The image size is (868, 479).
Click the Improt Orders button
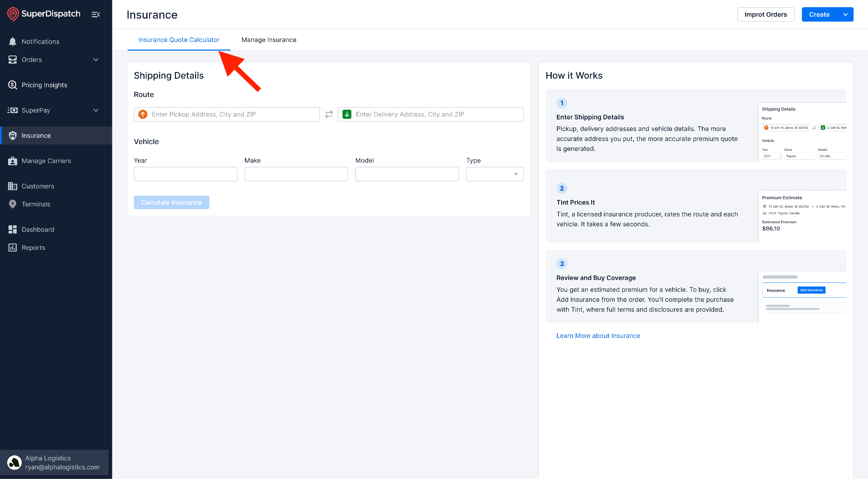coord(765,14)
